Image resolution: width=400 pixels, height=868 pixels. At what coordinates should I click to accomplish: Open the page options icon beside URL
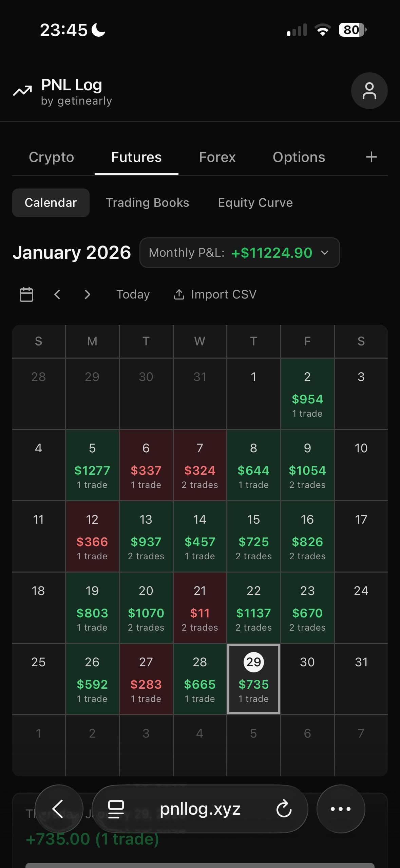coord(116,809)
